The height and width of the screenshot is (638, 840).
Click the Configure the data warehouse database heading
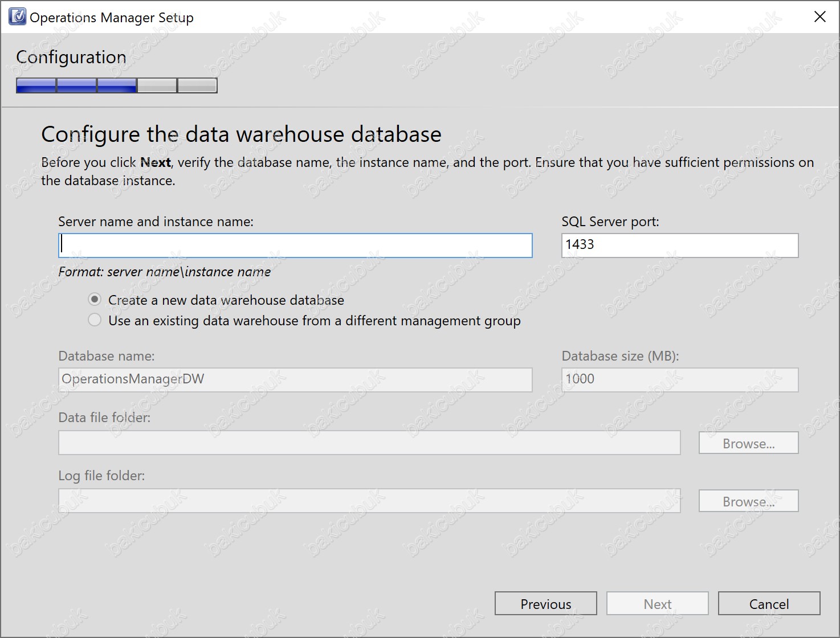[x=242, y=134]
